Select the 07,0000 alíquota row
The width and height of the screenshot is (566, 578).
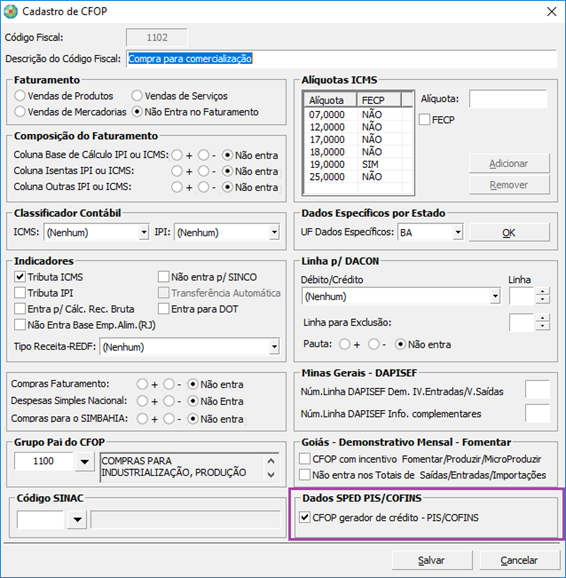coord(358,115)
